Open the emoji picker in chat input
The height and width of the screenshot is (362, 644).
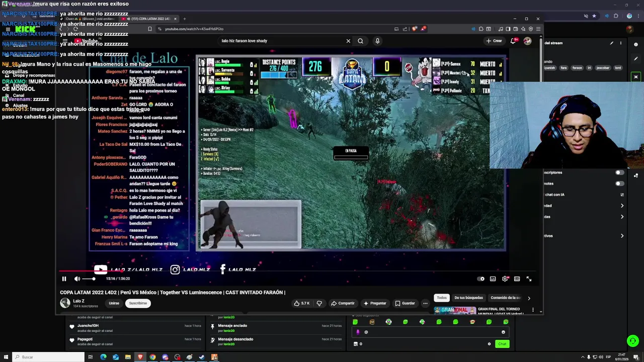[x=503, y=332]
